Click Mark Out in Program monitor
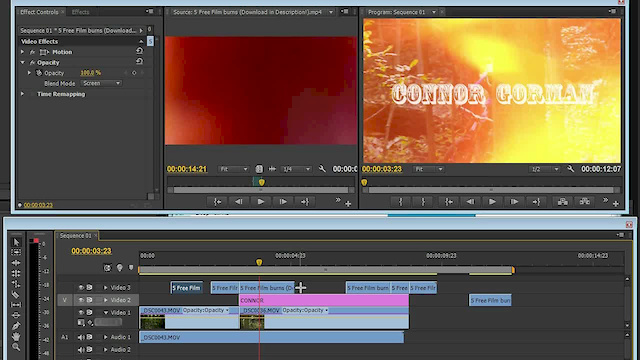The image size is (640, 360). point(423,202)
